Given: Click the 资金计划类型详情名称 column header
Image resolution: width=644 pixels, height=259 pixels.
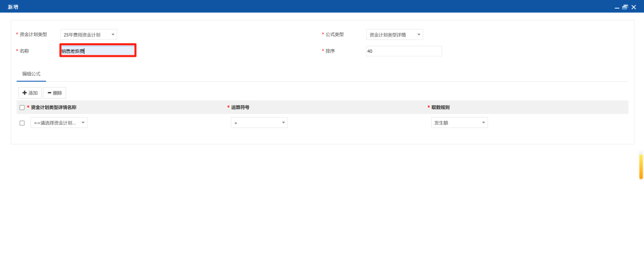Looking at the screenshot, I should tap(53, 108).
